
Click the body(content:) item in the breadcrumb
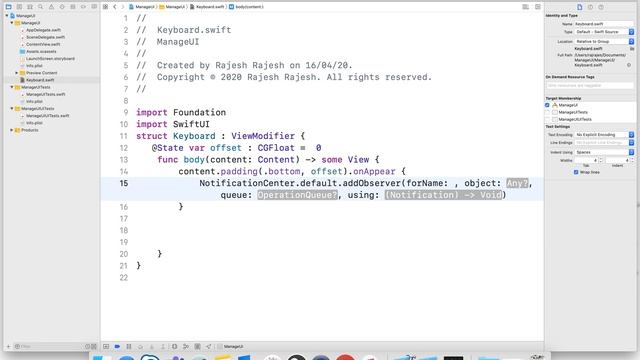point(246,7)
